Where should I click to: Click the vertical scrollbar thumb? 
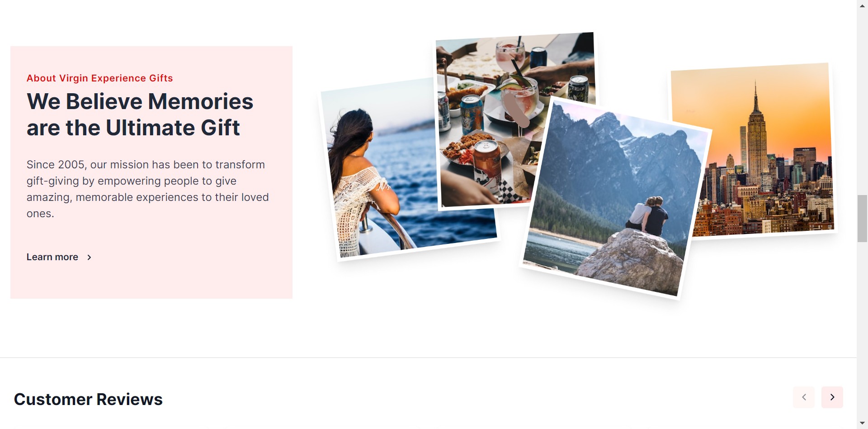tap(862, 219)
